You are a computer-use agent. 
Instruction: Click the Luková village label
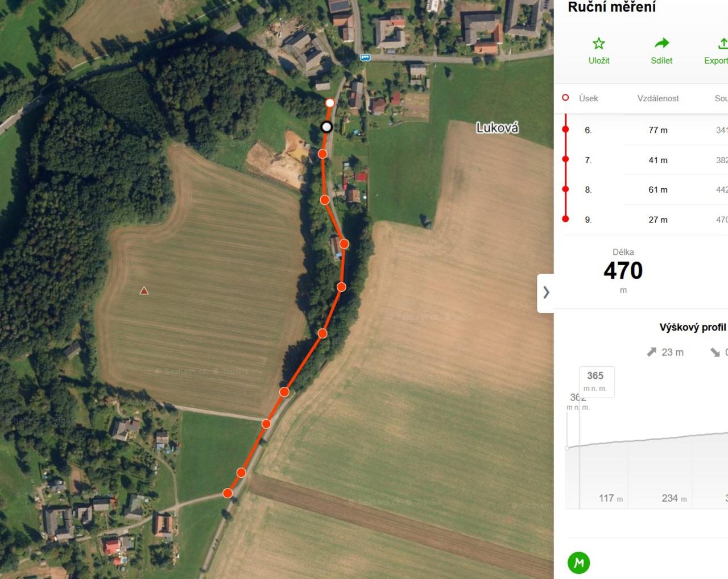tap(497, 127)
